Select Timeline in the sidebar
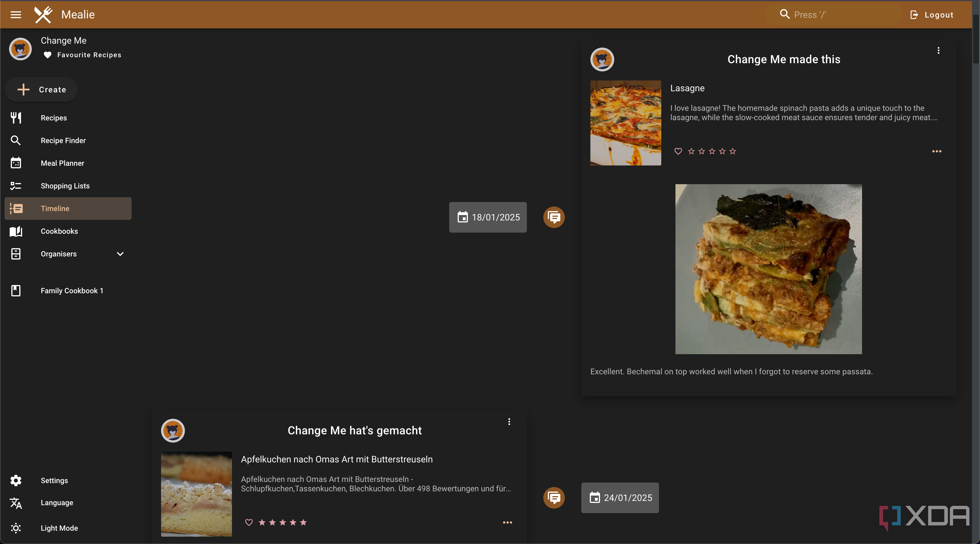980x544 pixels. pos(68,208)
